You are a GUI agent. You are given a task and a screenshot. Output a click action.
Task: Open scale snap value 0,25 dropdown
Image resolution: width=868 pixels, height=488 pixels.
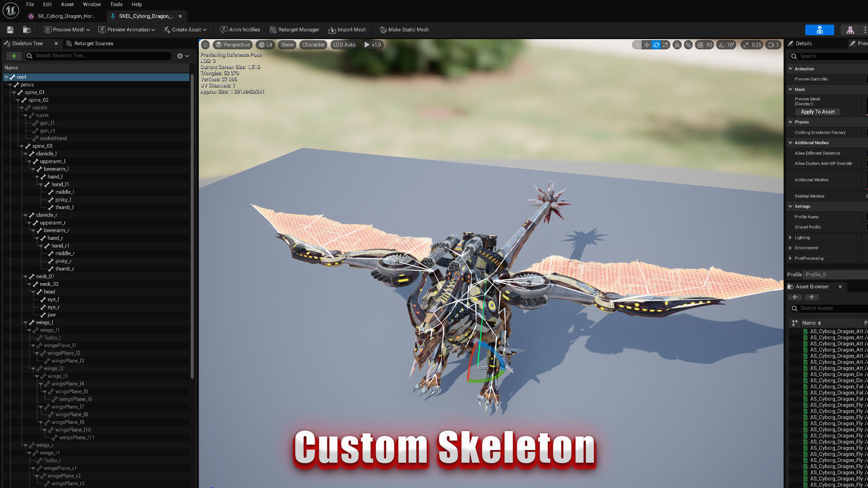(x=757, y=45)
